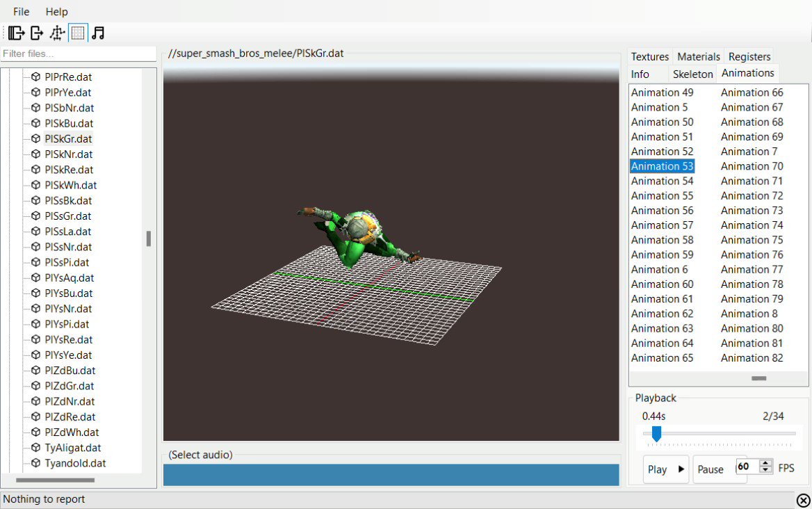Open the File menu
Viewport: 812px width, 509px height.
(x=22, y=11)
